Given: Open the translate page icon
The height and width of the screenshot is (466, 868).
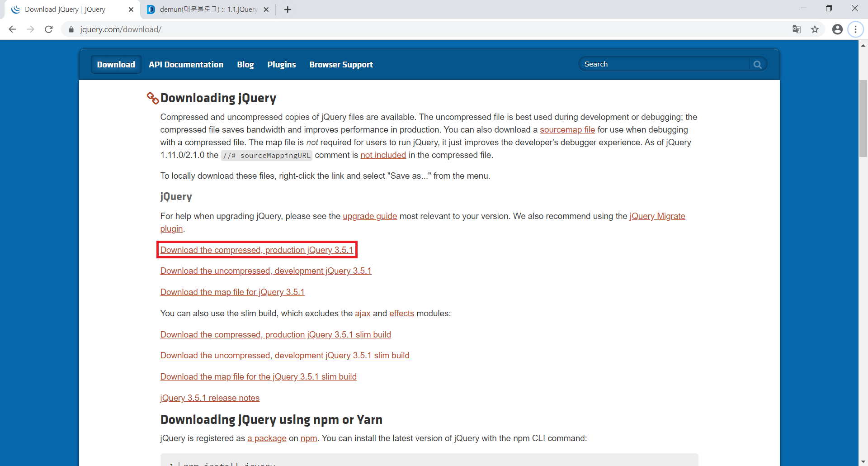Looking at the screenshot, I should tap(797, 29).
